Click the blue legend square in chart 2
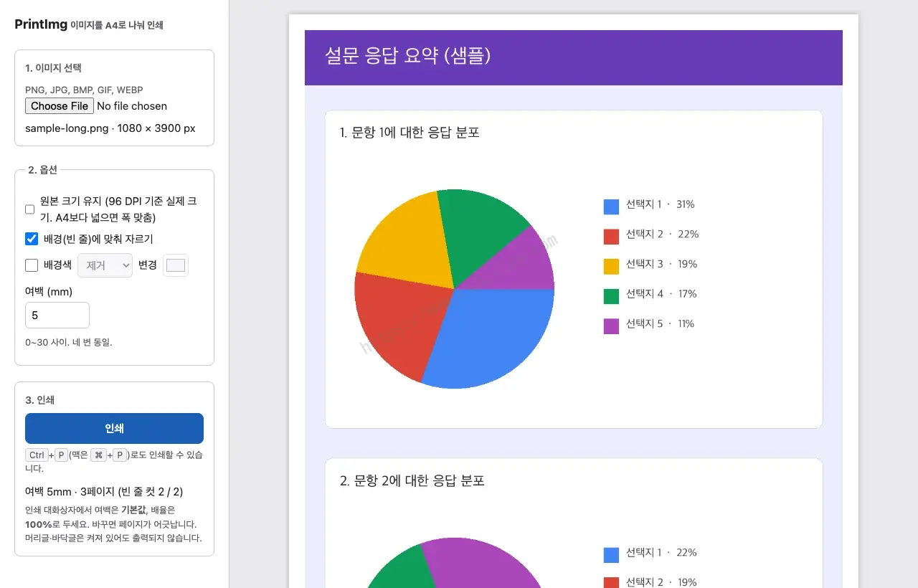The image size is (918, 588). coord(611,555)
